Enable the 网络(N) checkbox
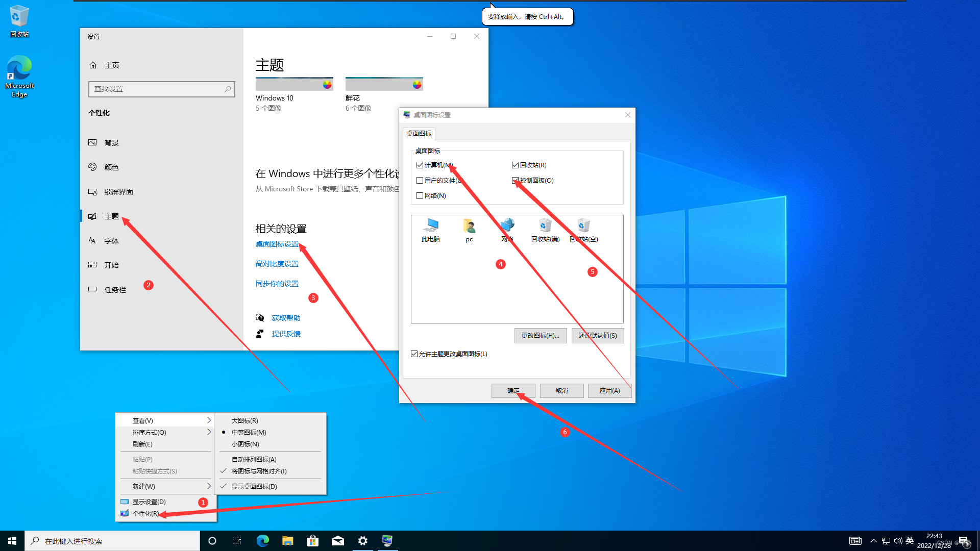Image resolution: width=980 pixels, height=551 pixels. [x=420, y=196]
